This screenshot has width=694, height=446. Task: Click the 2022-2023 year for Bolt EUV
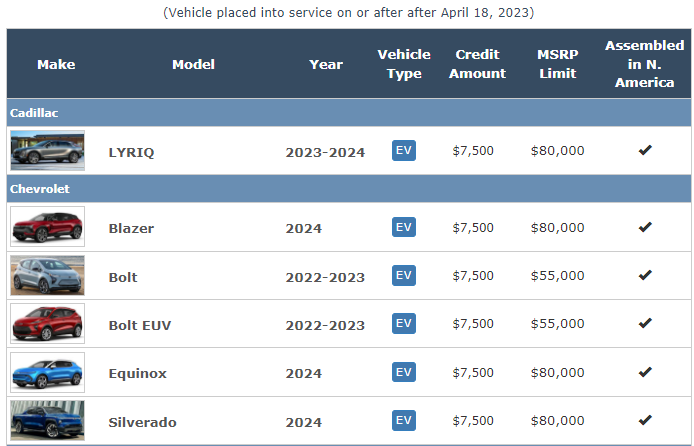click(x=325, y=326)
